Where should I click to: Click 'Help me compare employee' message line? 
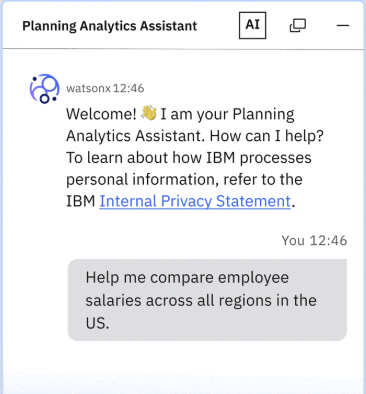[187, 278]
